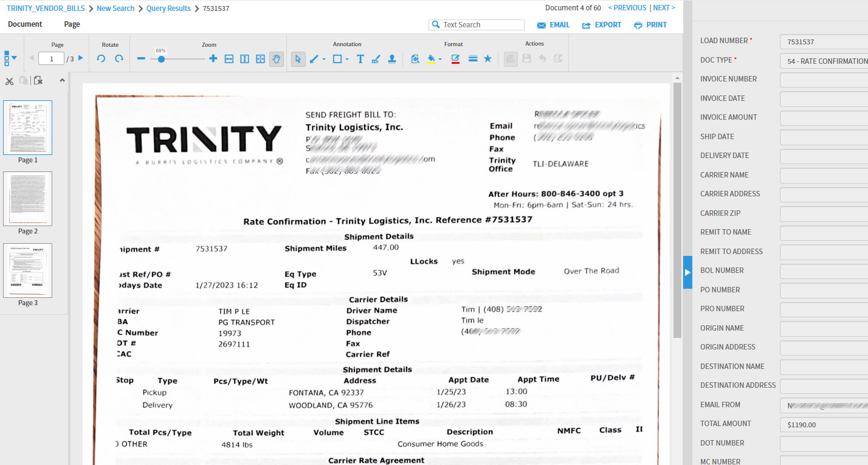Select the highlighter pen annotation tool

pyautogui.click(x=376, y=58)
